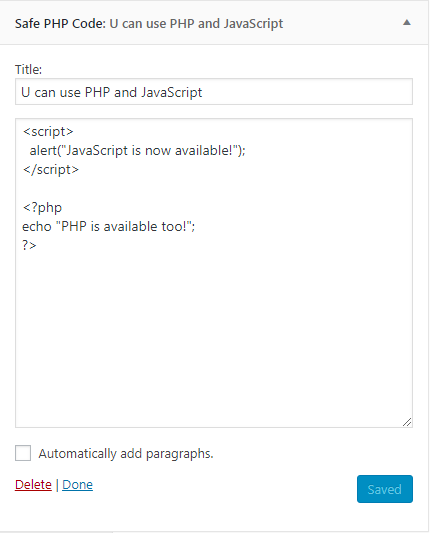Viewport: 430px width, 533px height.
Task: Click the Title: label
Action: [x=28, y=69]
